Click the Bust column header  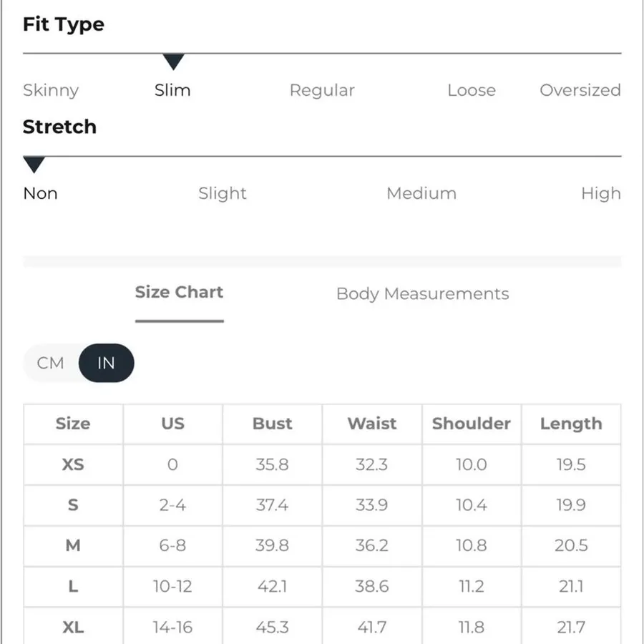coord(273,424)
